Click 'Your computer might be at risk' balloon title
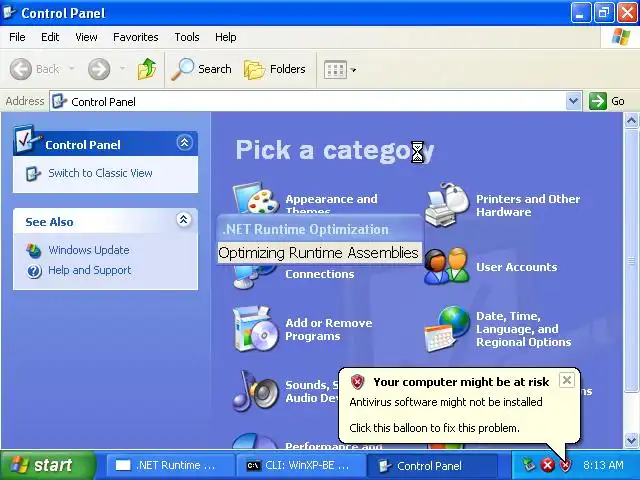The image size is (640, 480). point(461,382)
